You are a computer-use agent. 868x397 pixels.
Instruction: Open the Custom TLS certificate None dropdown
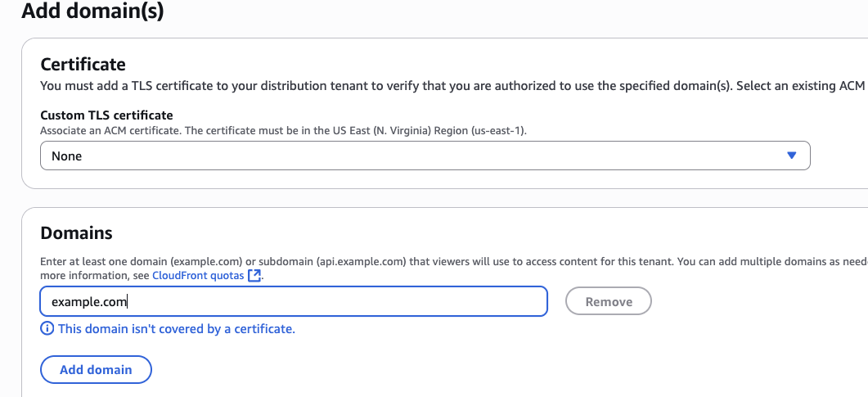[x=425, y=156]
